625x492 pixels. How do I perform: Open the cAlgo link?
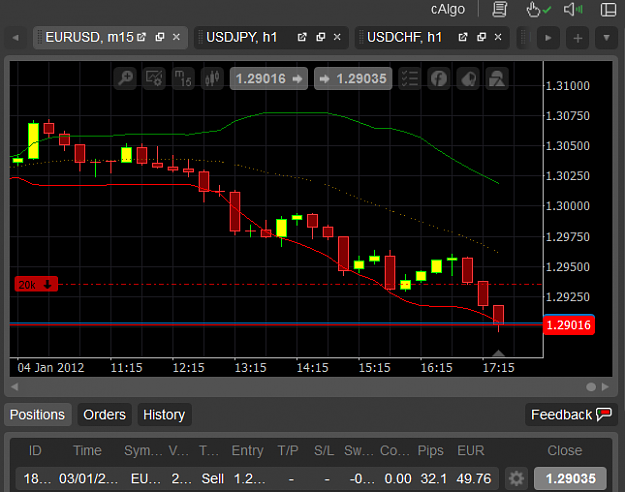pyautogui.click(x=448, y=9)
